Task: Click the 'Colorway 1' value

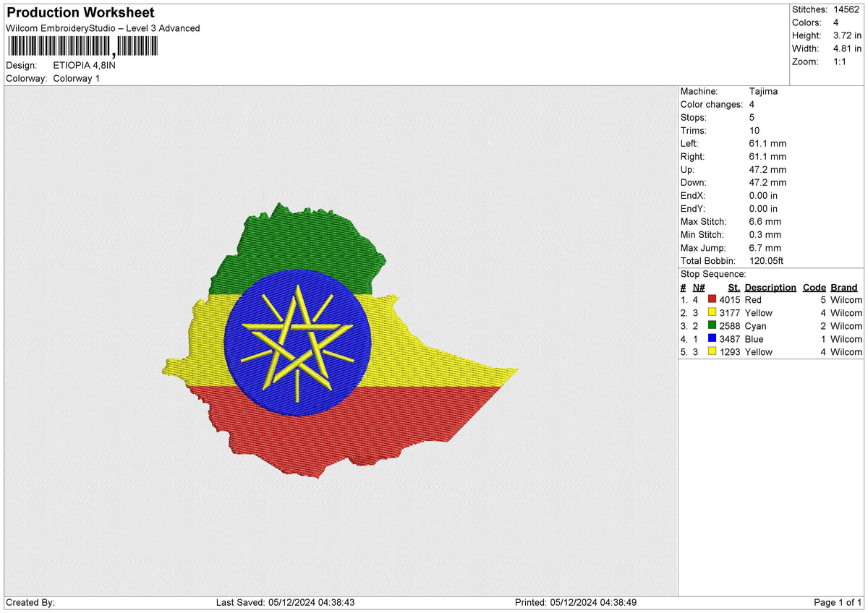Action: [77, 78]
